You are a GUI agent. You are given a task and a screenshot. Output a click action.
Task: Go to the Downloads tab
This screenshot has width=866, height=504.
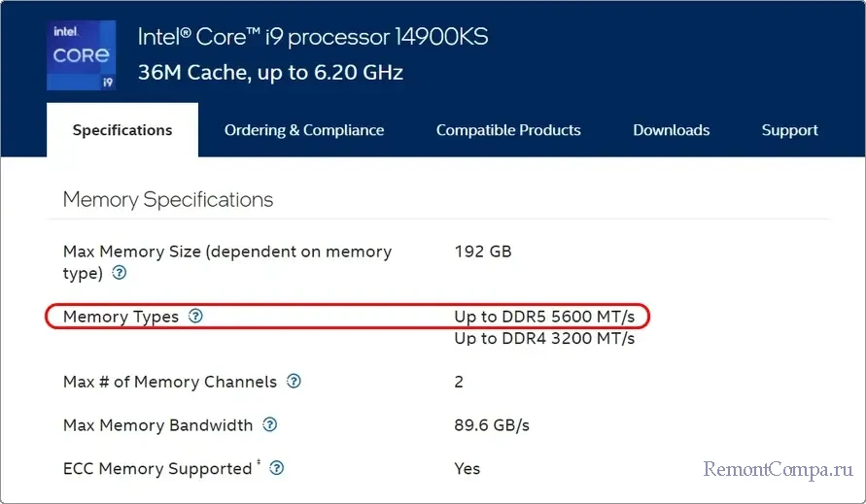pyautogui.click(x=672, y=130)
